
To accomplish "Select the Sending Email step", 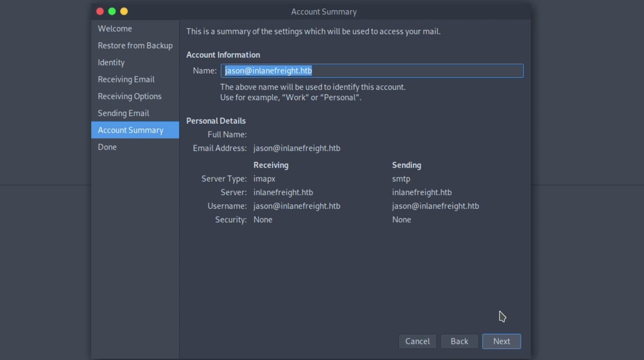I will click(x=135, y=113).
